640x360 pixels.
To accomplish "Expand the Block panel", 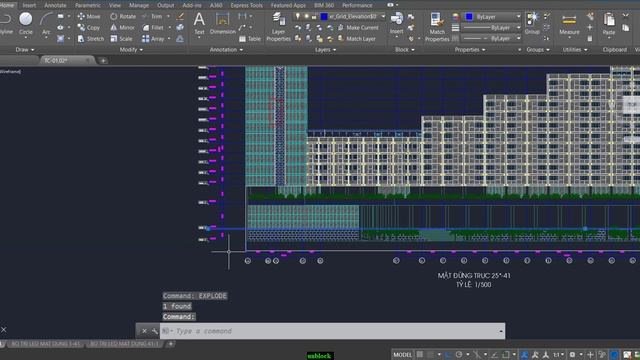I will (404, 50).
